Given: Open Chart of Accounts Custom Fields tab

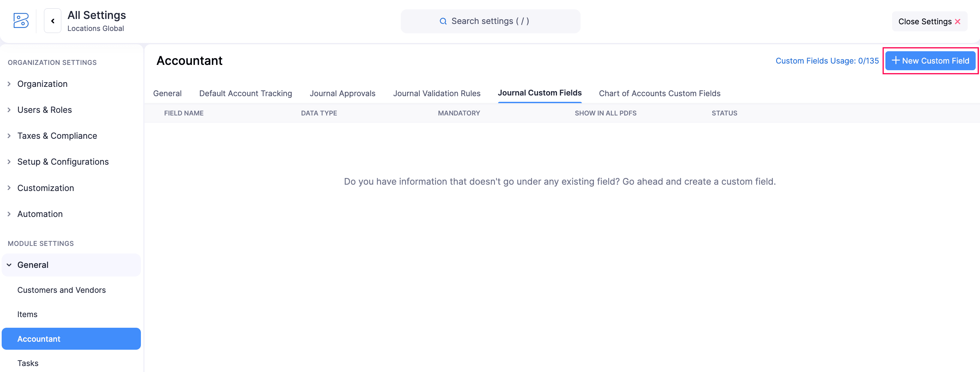Looking at the screenshot, I should [x=659, y=93].
